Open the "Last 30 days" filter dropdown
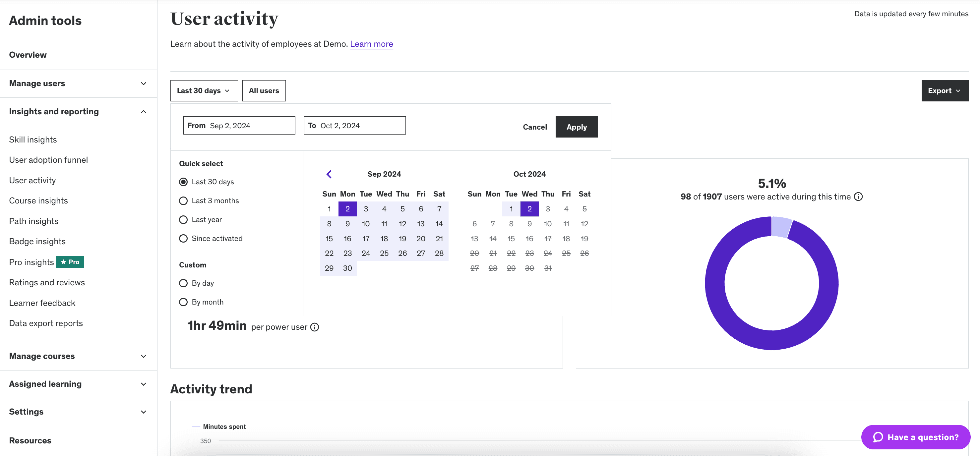Screen dimensions: 980x456 click(x=204, y=90)
